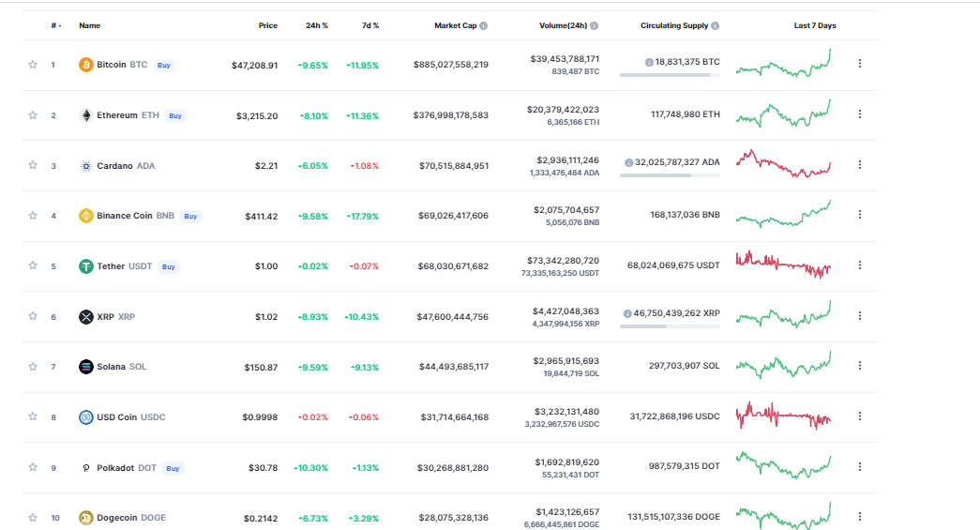Click the Bitcoin logo icon
The height and width of the screenshot is (530, 980).
pos(85,65)
